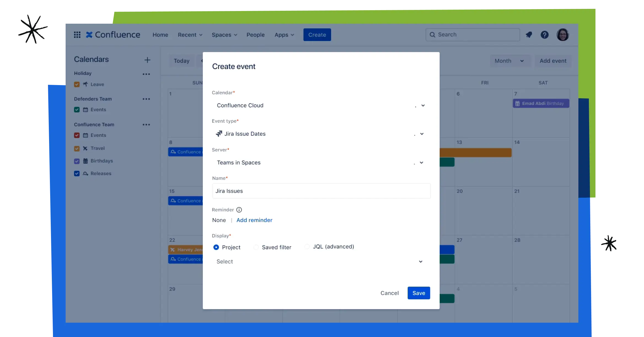Click the Create button in header
644x337 pixels.
click(317, 35)
